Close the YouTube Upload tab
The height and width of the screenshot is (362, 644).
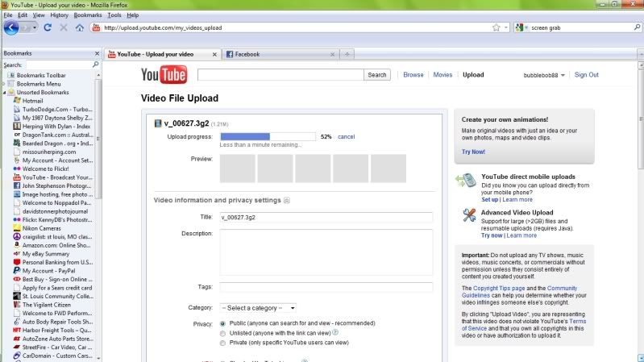(214, 54)
